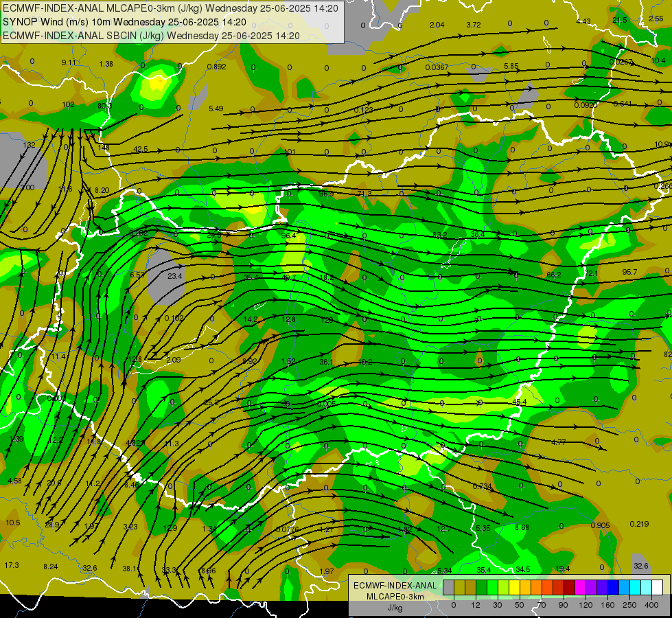The image size is (672, 618).
Task: Click the legend label ECMWF-INDEX-ANAL
Action: point(395,586)
